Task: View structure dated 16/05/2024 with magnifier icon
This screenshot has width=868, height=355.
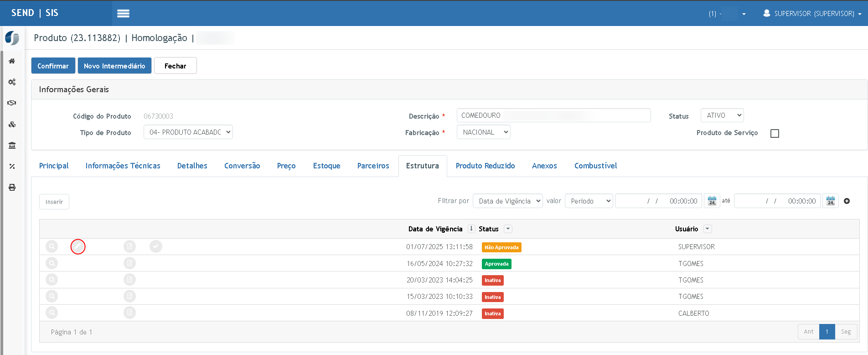Action: pos(52,263)
